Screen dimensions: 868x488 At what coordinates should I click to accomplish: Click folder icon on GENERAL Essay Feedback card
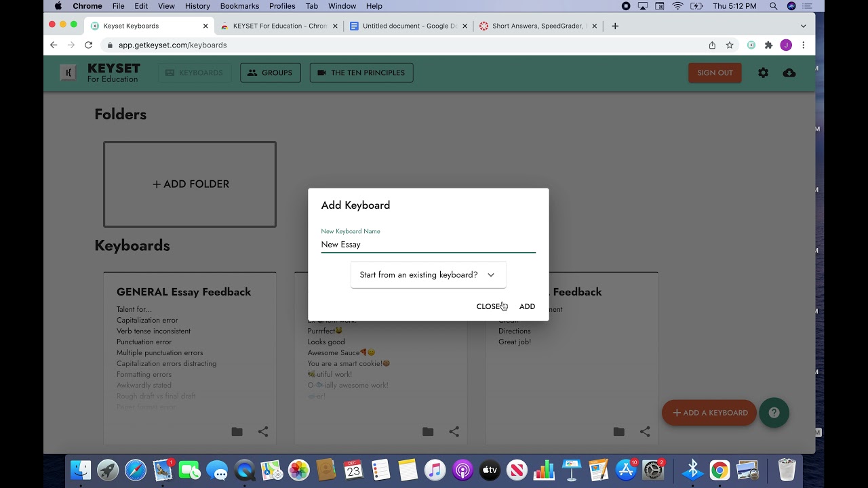(237, 431)
